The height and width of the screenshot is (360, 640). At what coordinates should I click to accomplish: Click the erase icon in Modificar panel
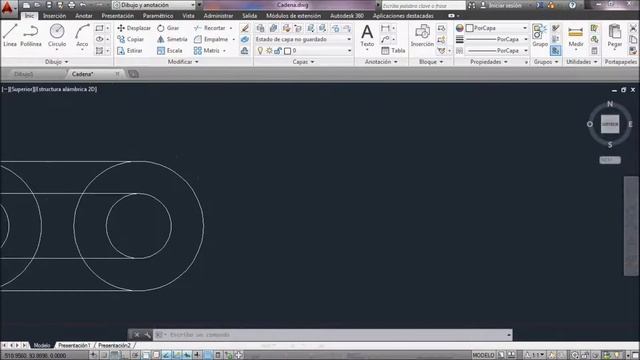244,28
